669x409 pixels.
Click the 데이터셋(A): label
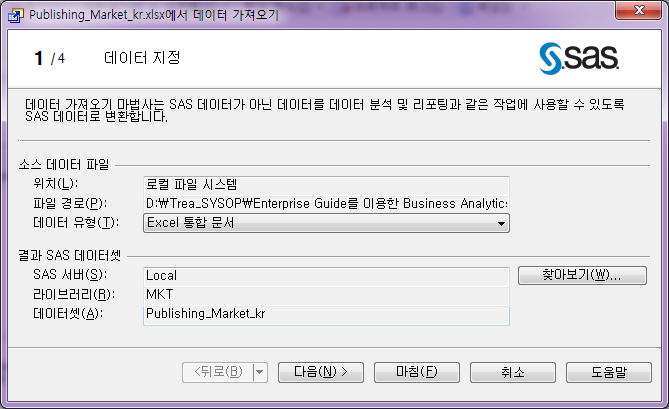pos(68,314)
